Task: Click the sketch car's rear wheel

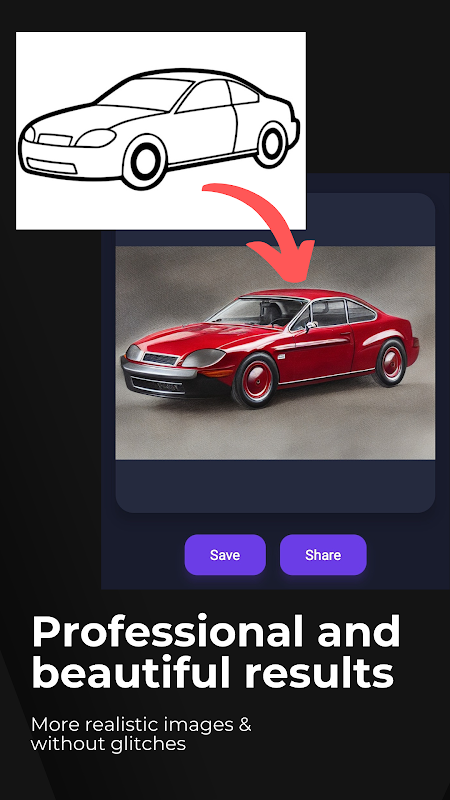Action: coord(272,144)
